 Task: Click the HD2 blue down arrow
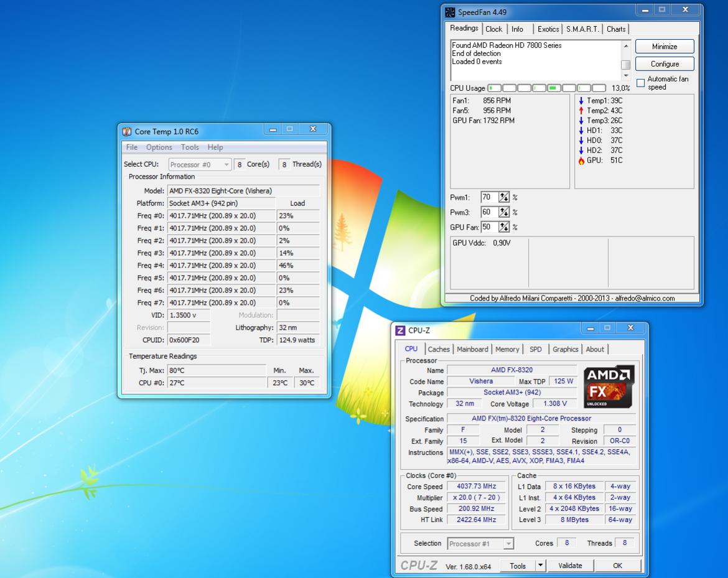pyautogui.click(x=581, y=151)
